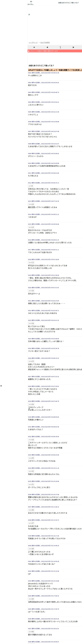Follow the >>31 anchor in post 0035
Image resolution: width=82 pixels, height=644 pixels.
pyautogui.click(x=31, y=485)
